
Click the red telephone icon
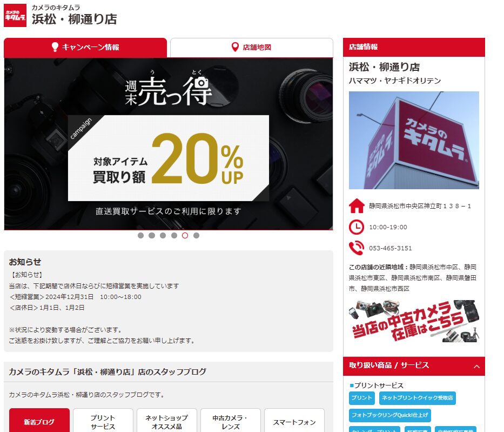[x=357, y=248]
